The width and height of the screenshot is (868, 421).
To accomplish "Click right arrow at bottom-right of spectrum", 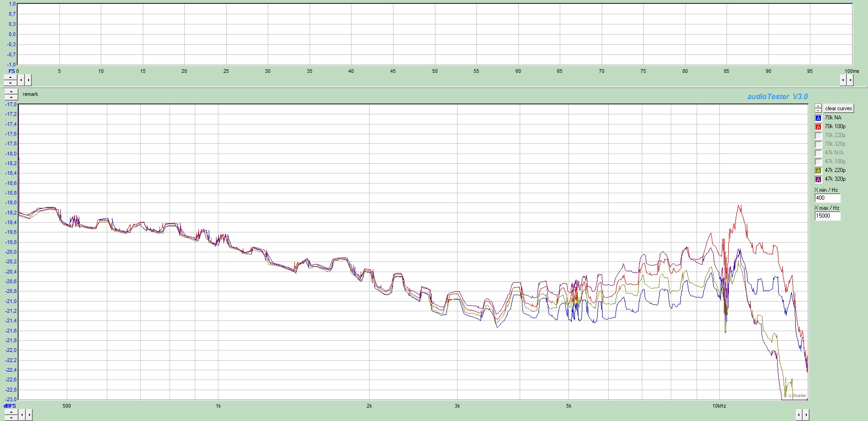I will pos(806,415).
